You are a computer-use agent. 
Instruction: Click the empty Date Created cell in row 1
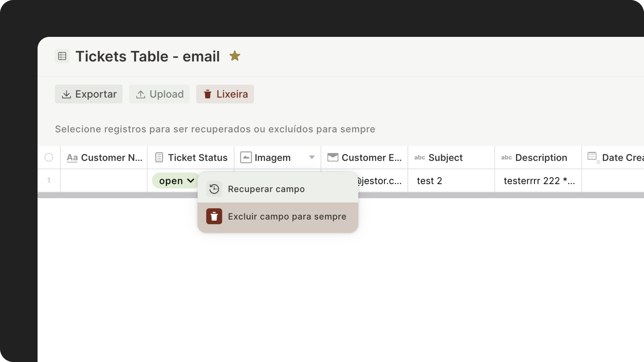click(x=613, y=181)
